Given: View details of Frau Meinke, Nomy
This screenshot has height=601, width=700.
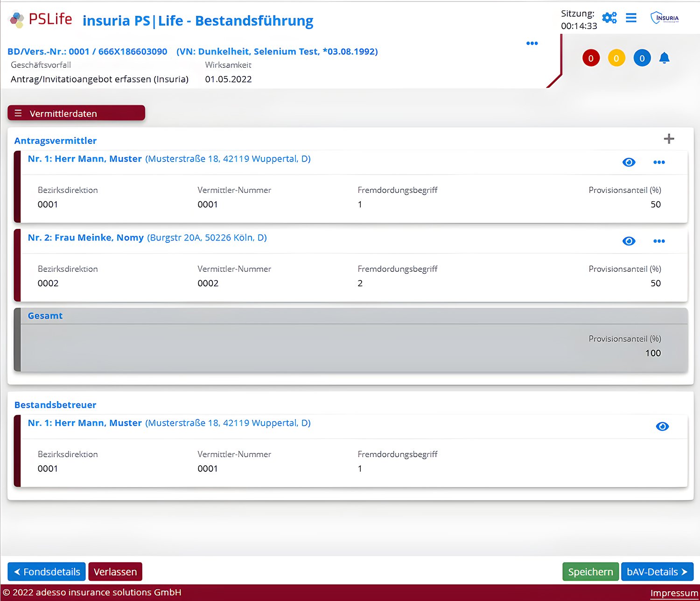Looking at the screenshot, I should point(629,241).
